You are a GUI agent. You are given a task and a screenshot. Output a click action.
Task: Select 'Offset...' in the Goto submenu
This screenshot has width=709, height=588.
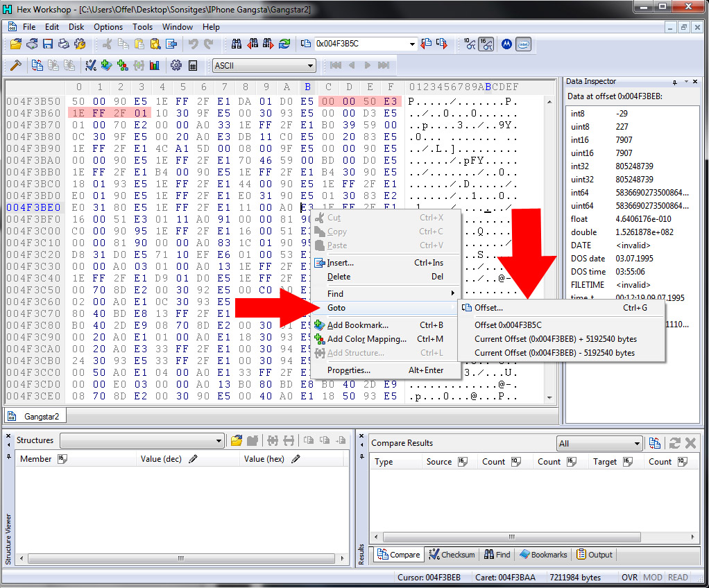click(x=488, y=308)
